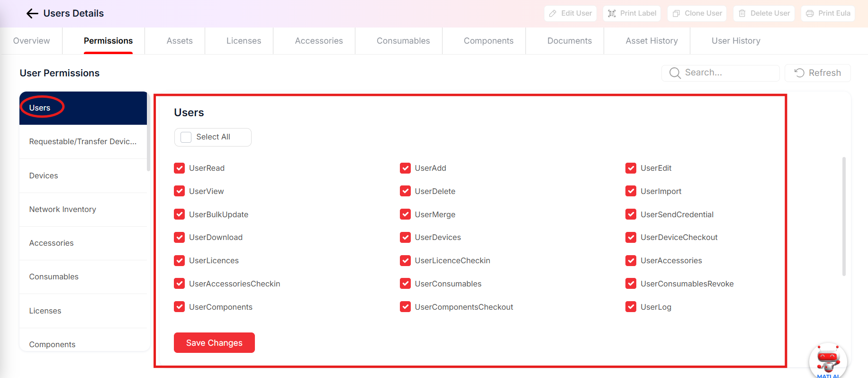Select the Permissions tab

tap(108, 41)
